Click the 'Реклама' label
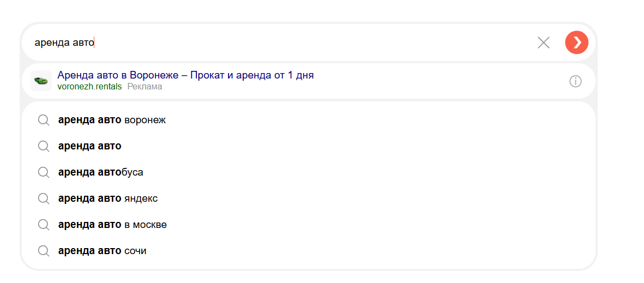 coord(145,87)
